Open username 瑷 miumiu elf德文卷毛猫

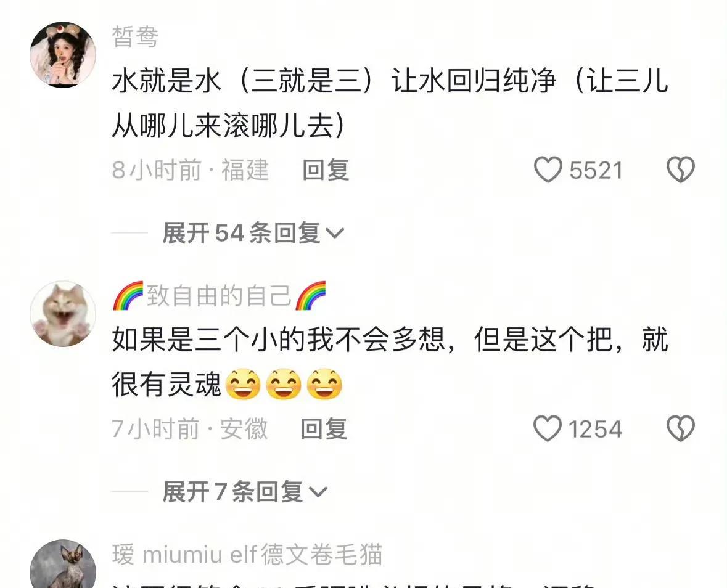pyautogui.click(x=247, y=554)
